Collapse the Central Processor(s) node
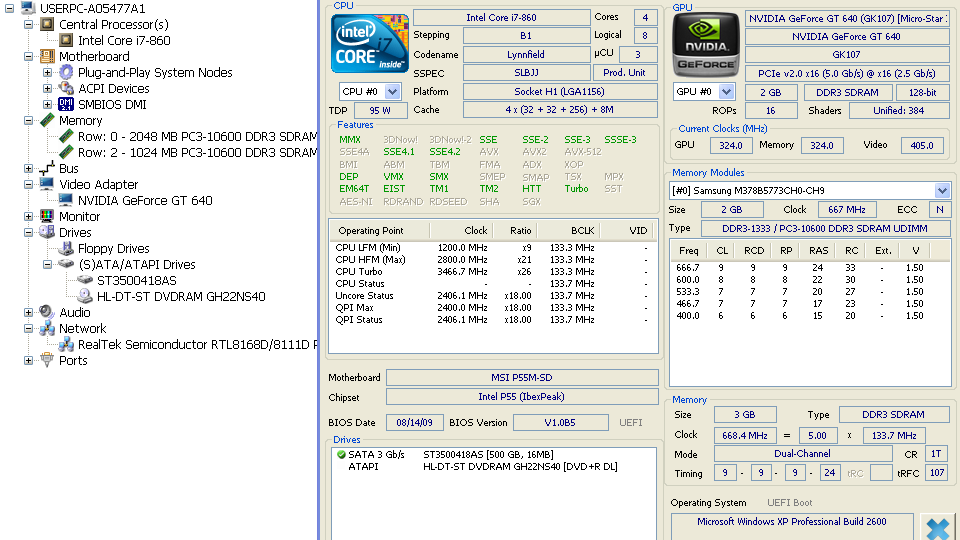Viewport: 960px width, 540px height. point(28,24)
